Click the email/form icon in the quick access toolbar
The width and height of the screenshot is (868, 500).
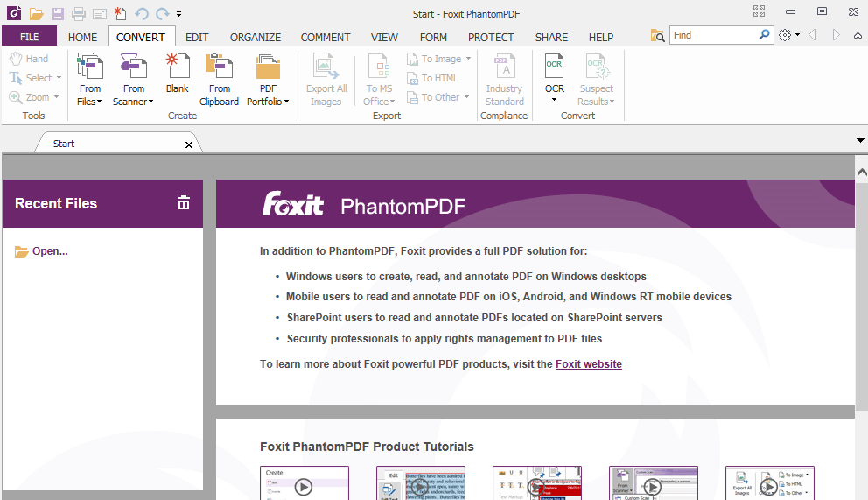pos(100,14)
